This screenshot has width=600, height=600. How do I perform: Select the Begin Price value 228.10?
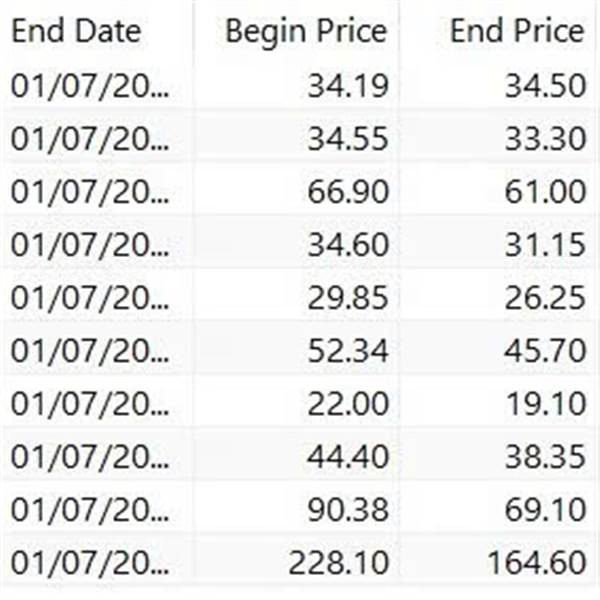pos(339,563)
